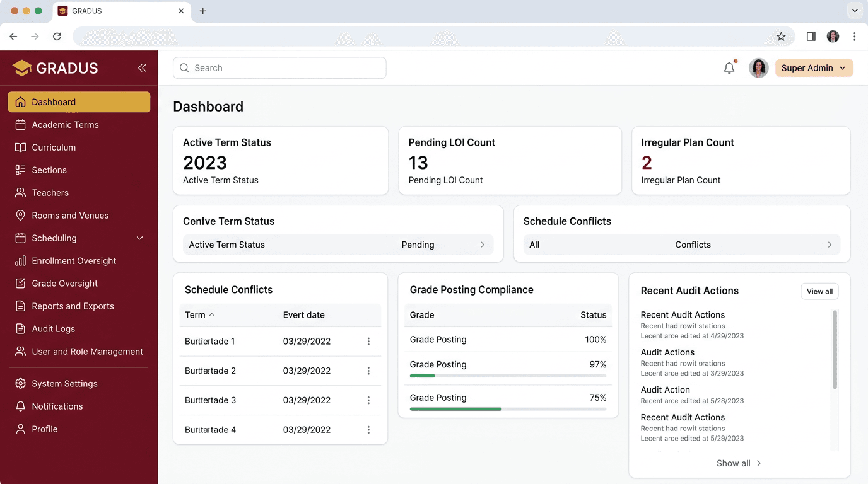This screenshot has width=868, height=484.
Task: Expand the Active Term Status Pending row
Action: pos(483,245)
